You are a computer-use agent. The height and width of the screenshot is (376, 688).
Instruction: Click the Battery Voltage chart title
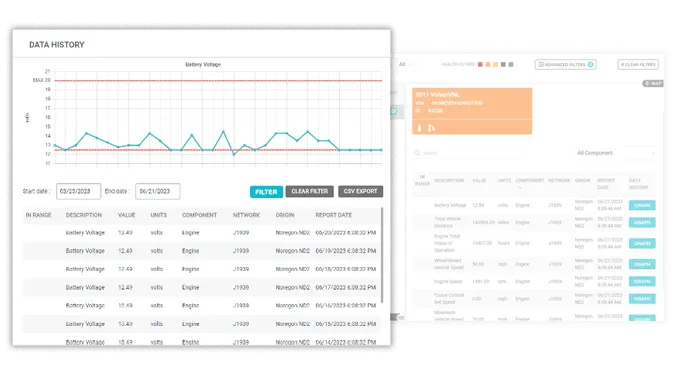pos(203,64)
